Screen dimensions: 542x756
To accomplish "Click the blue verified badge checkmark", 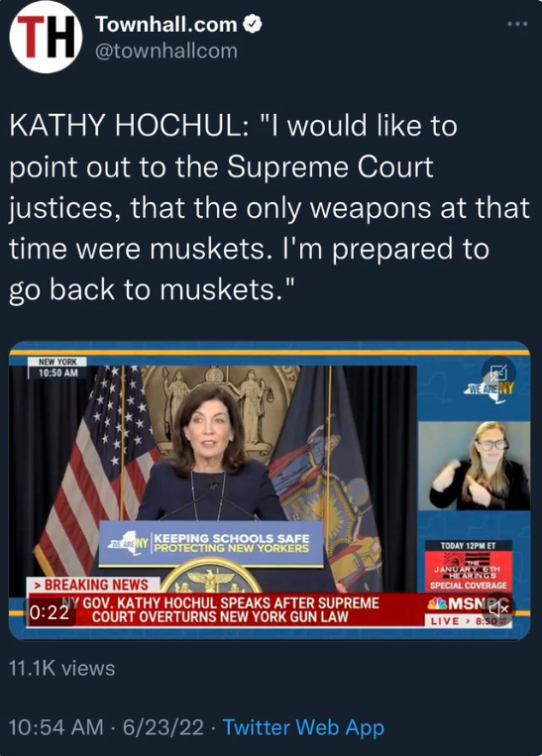I will (x=253, y=24).
